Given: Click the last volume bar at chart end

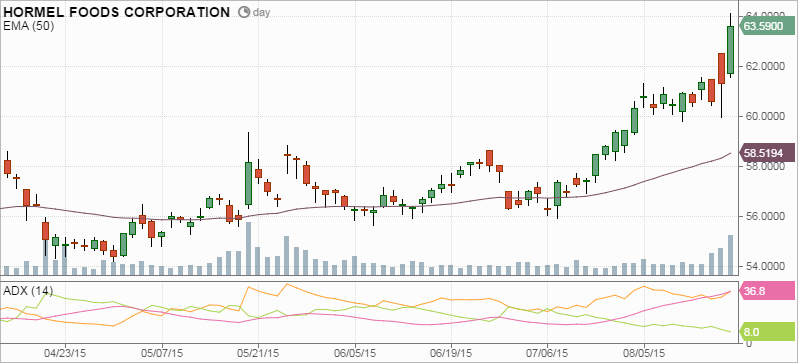Looking at the screenshot, I should pos(731,255).
